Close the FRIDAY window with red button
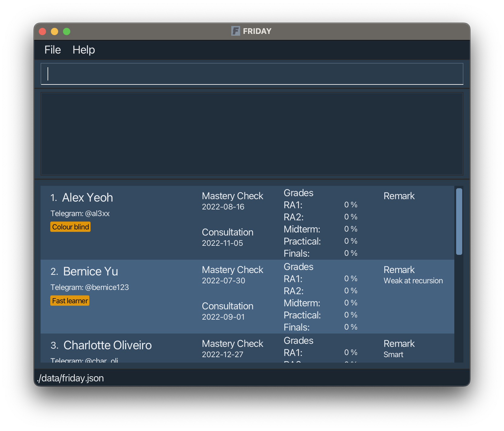This screenshot has width=504, height=431. coord(42,31)
